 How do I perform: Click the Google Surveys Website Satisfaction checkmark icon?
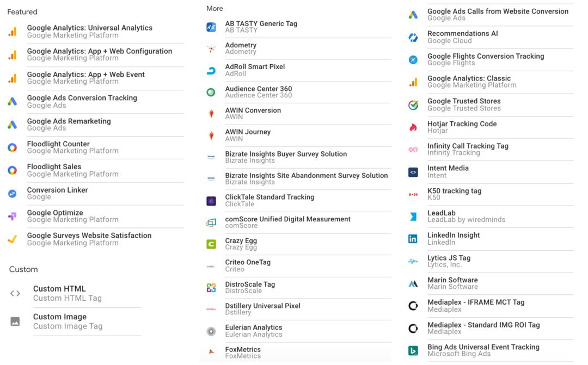pyautogui.click(x=13, y=239)
